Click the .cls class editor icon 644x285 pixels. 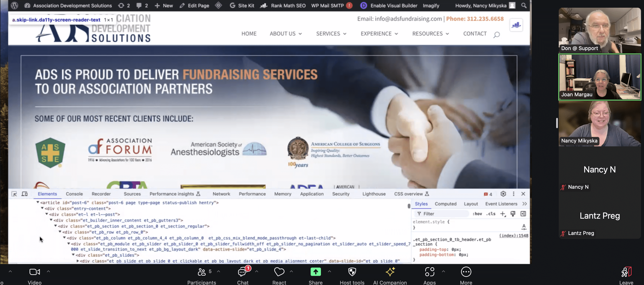pos(492,214)
